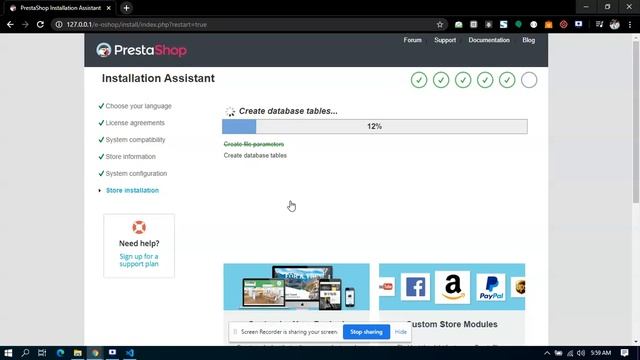The width and height of the screenshot is (640, 360).
Task: Go forward in browser history
Action: (x=25, y=24)
